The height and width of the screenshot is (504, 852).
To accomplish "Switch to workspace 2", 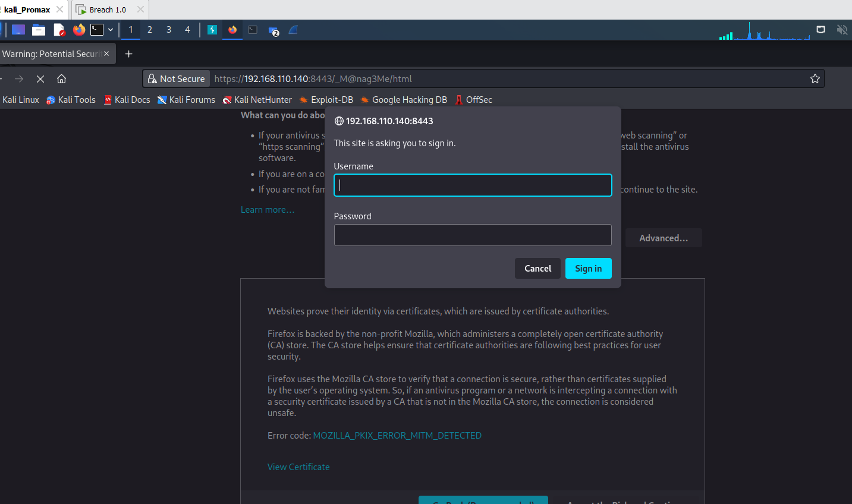I will [150, 30].
